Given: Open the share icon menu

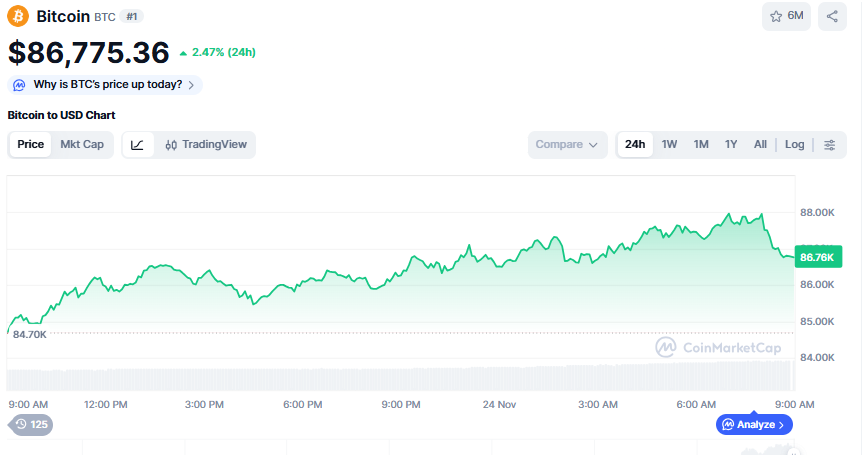Looking at the screenshot, I should click(832, 16).
